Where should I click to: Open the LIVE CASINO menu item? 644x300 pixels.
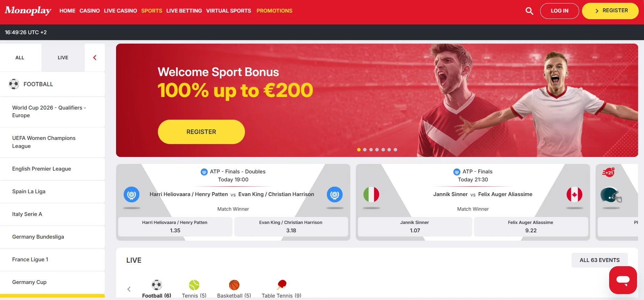pos(120,11)
